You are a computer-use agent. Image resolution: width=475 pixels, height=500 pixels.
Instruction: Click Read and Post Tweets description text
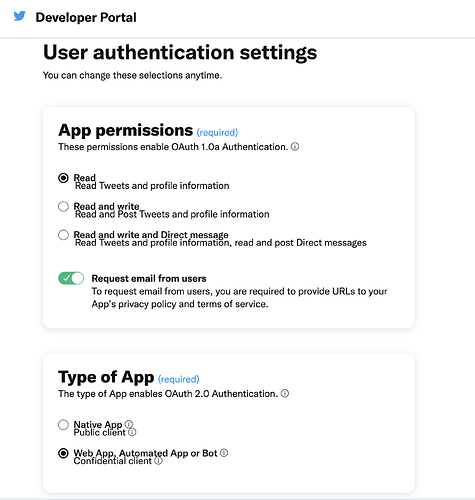point(172,214)
